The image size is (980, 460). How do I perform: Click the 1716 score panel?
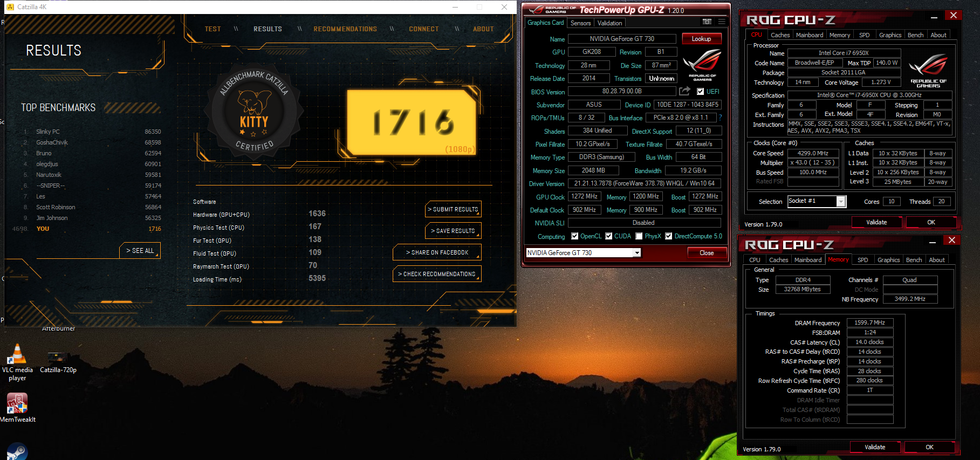pyautogui.click(x=412, y=122)
